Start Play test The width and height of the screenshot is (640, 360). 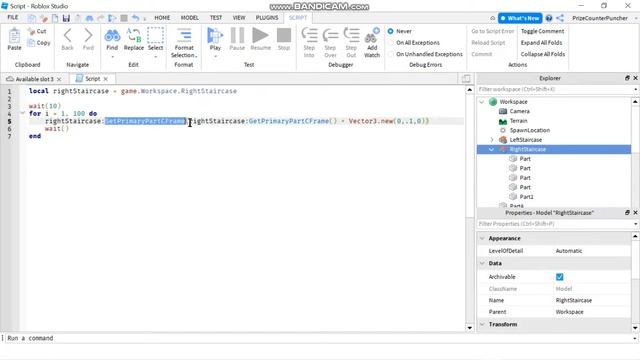coord(215,36)
